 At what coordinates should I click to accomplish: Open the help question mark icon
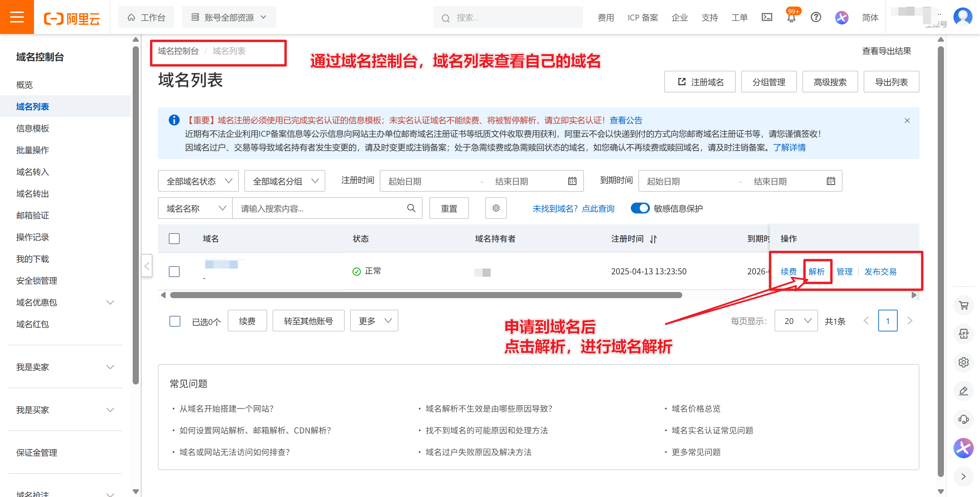point(816,17)
